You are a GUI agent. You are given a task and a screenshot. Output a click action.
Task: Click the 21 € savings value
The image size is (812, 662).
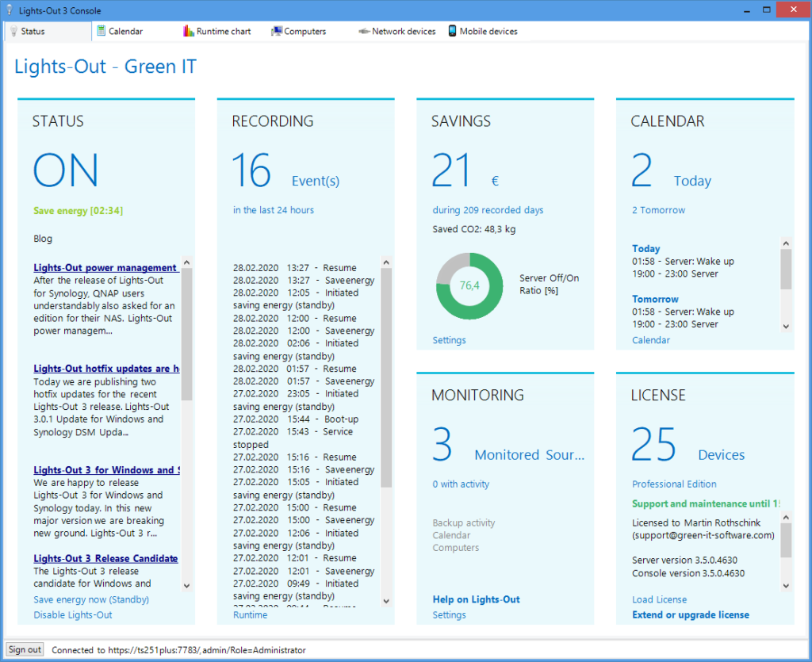(x=451, y=170)
